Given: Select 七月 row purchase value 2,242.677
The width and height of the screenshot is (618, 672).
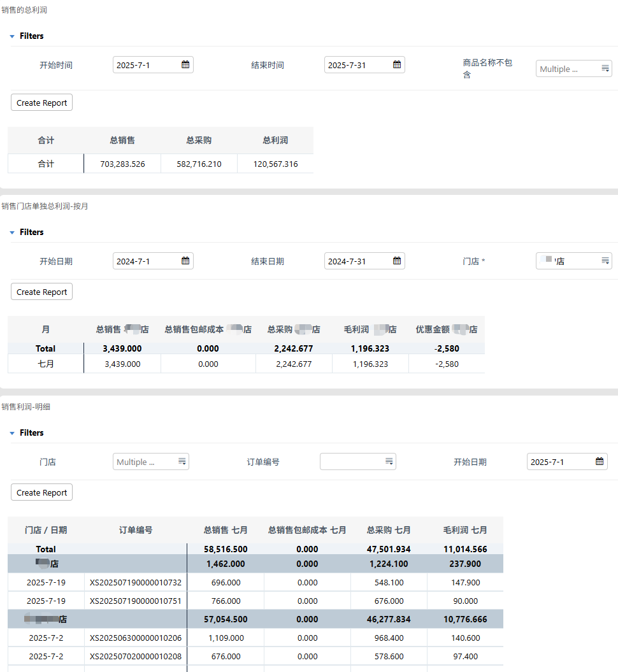Looking at the screenshot, I should (294, 364).
